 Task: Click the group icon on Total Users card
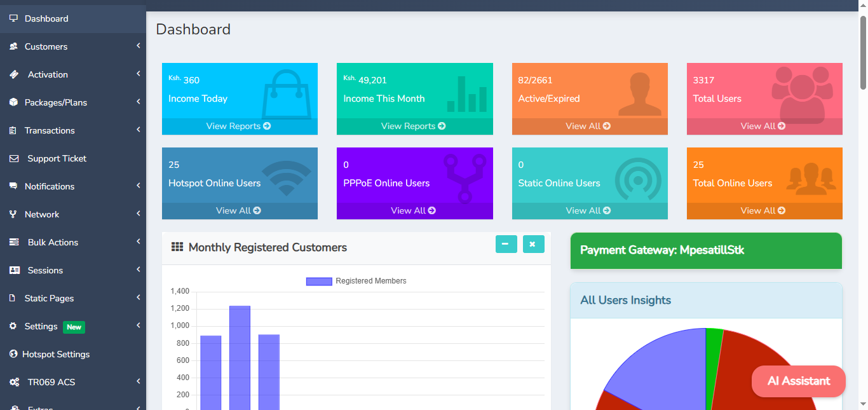click(x=803, y=94)
